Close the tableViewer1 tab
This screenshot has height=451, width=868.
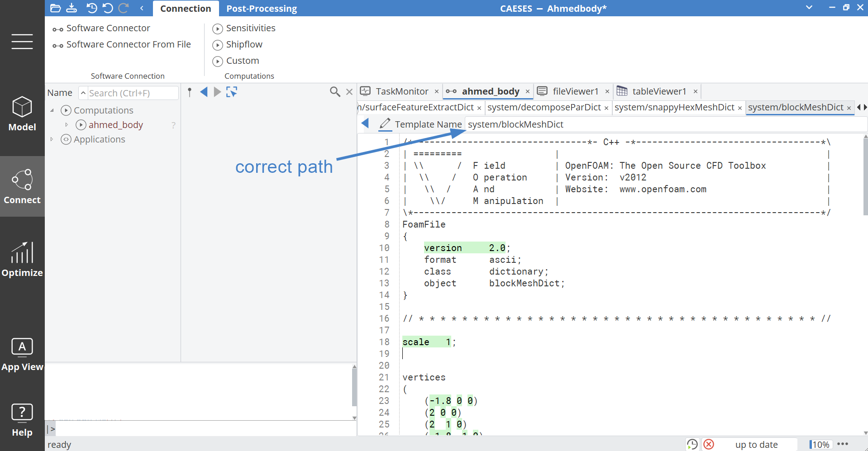click(x=696, y=92)
